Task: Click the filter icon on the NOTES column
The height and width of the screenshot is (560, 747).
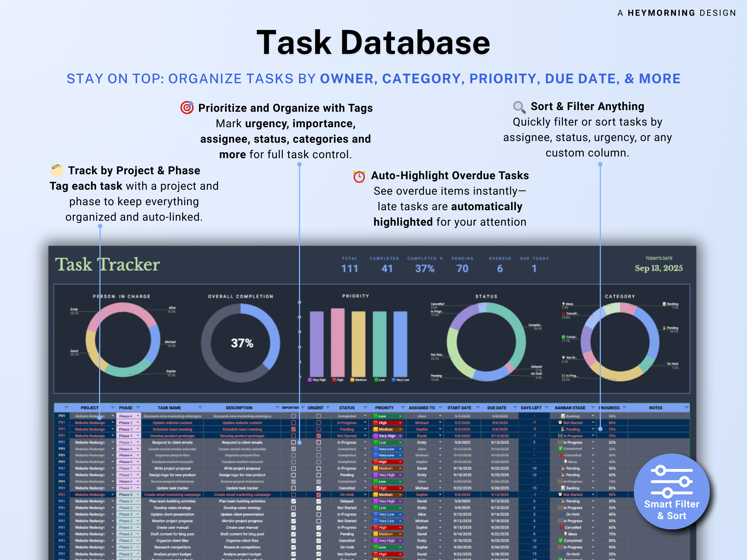Action: [x=687, y=408]
